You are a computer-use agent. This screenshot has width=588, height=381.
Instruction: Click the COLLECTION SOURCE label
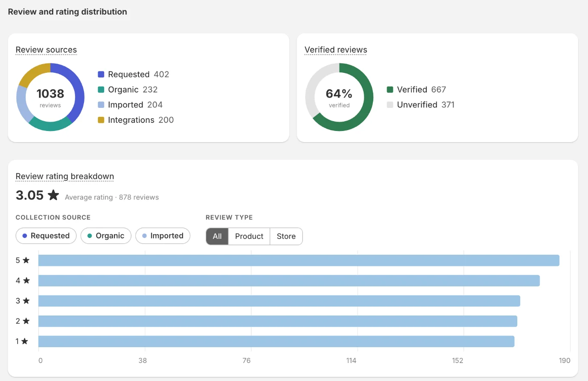(53, 217)
